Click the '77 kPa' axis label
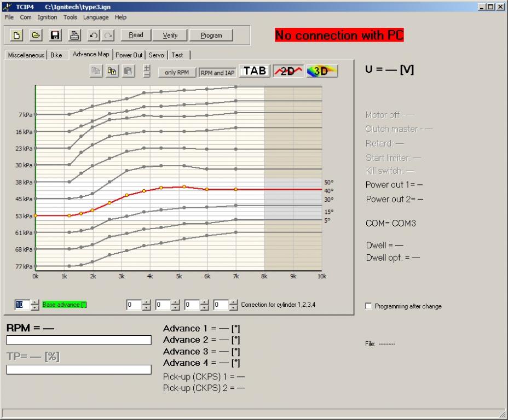Image resolution: width=508 pixels, height=420 pixels. [24, 267]
